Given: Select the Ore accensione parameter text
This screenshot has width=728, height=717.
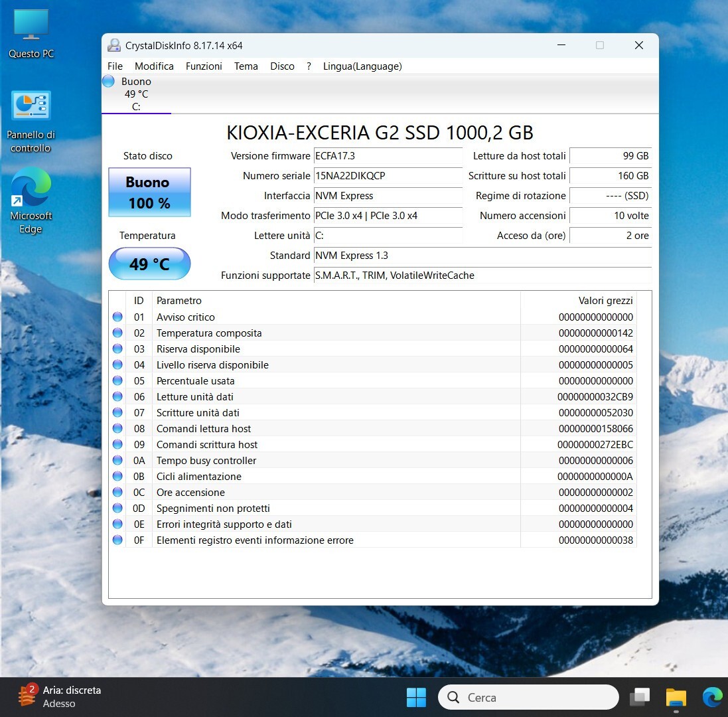Looking at the screenshot, I should (x=190, y=492).
